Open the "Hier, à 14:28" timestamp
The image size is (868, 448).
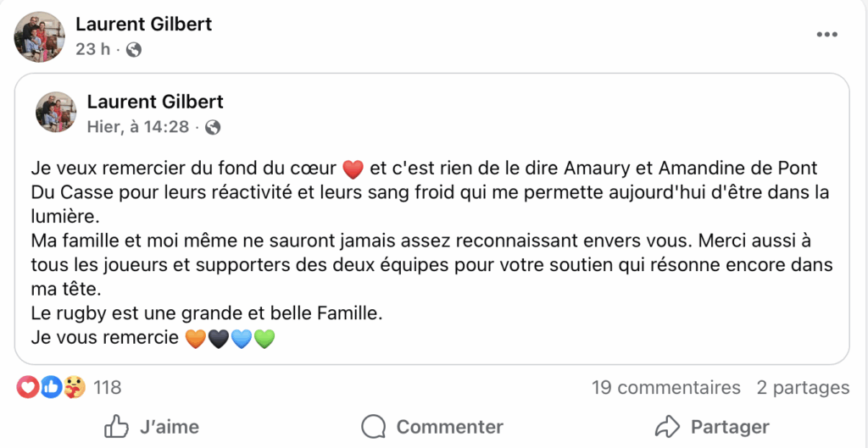(x=139, y=127)
